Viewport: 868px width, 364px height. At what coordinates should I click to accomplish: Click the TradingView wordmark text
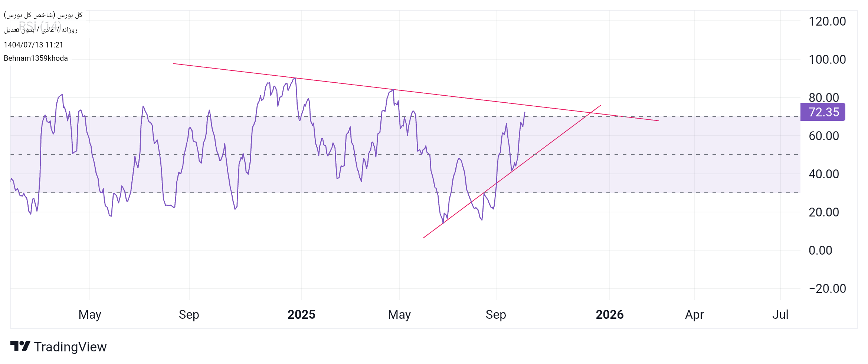coord(70,347)
